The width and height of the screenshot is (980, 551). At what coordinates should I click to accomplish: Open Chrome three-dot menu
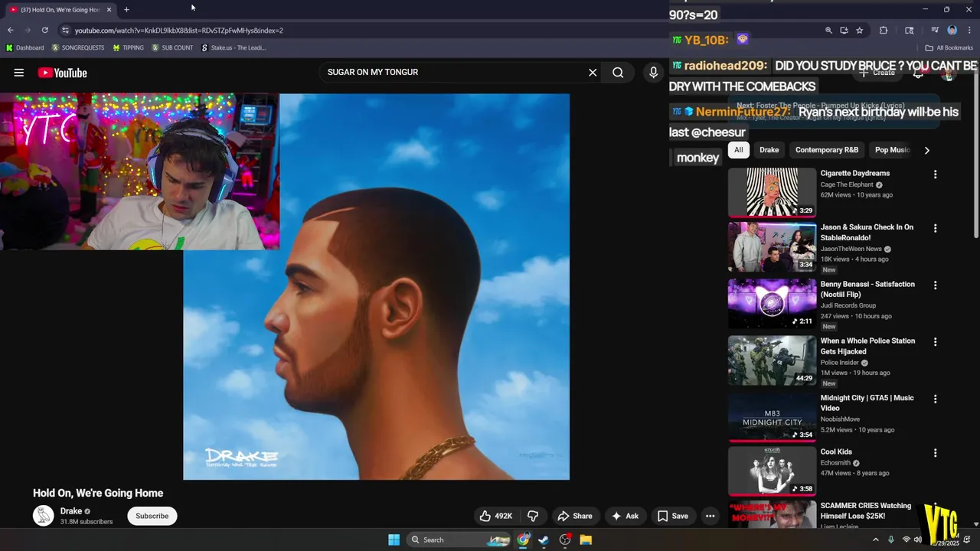tap(969, 30)
